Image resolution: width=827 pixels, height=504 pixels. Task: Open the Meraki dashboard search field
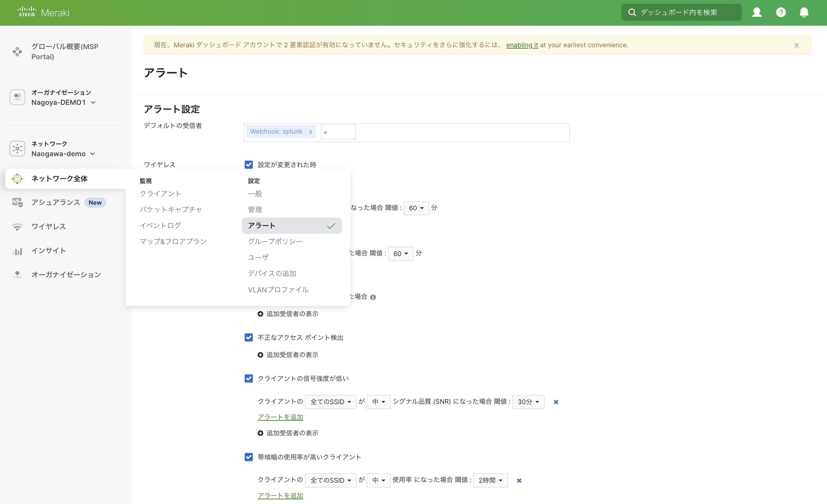(681, 12)
